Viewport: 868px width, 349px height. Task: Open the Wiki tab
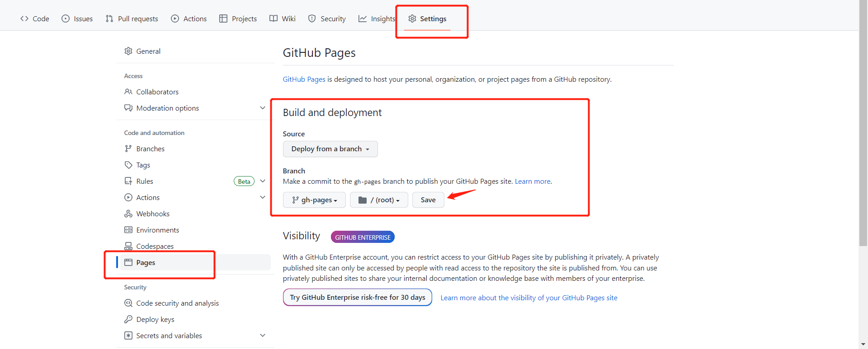click(283, 19)
